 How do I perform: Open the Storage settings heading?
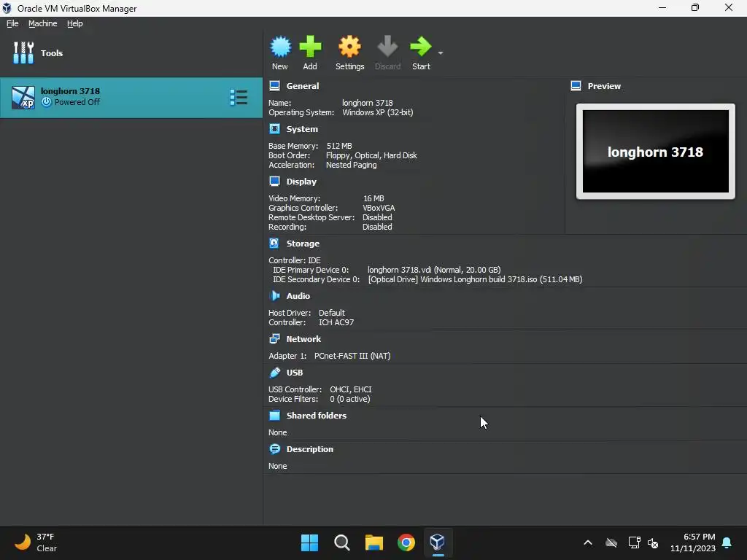click(303, 244)
